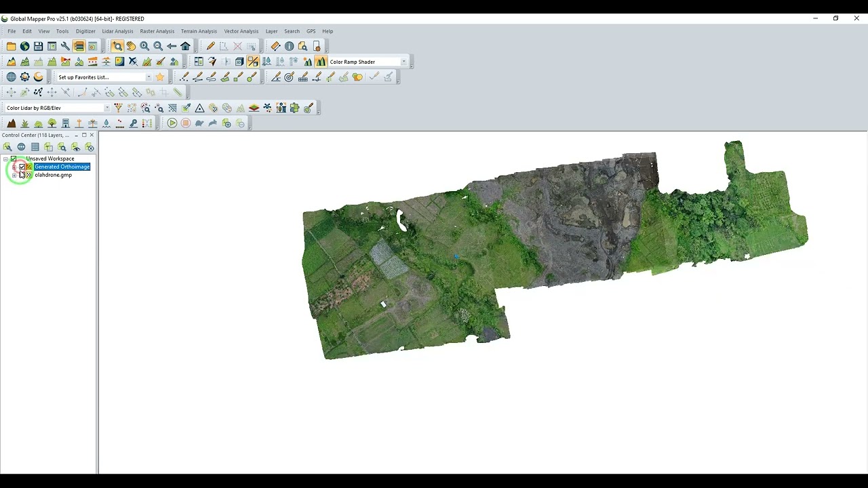Image resolution: width=868 pixels, height=488 pixels.
Task: Expand the olahdrone.gmp node
Action: (x=14, y=175)
